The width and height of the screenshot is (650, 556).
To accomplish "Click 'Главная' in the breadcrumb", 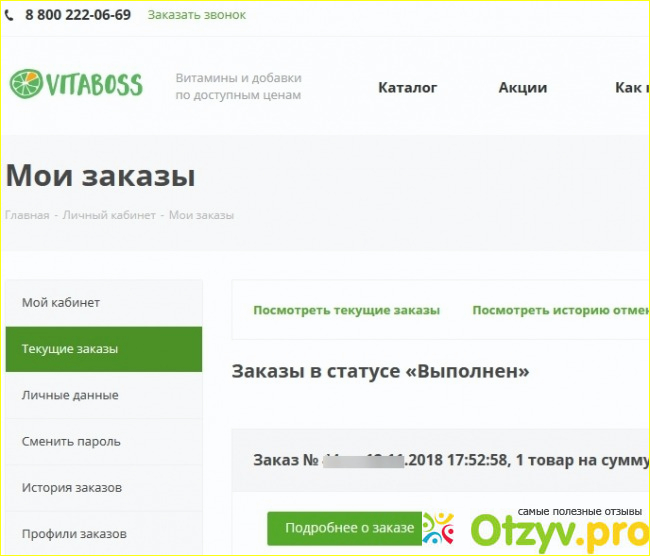I will pyautogui.click(x=27, y=215).
